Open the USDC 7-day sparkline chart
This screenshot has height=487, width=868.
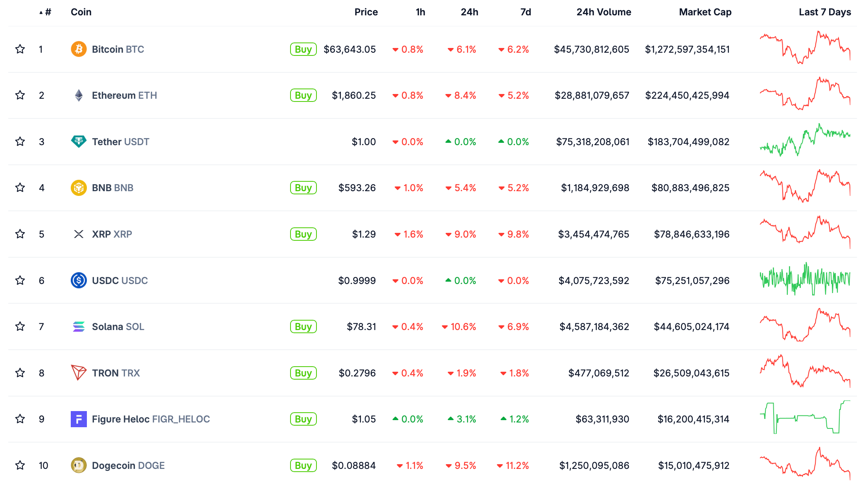coord(805,279)
